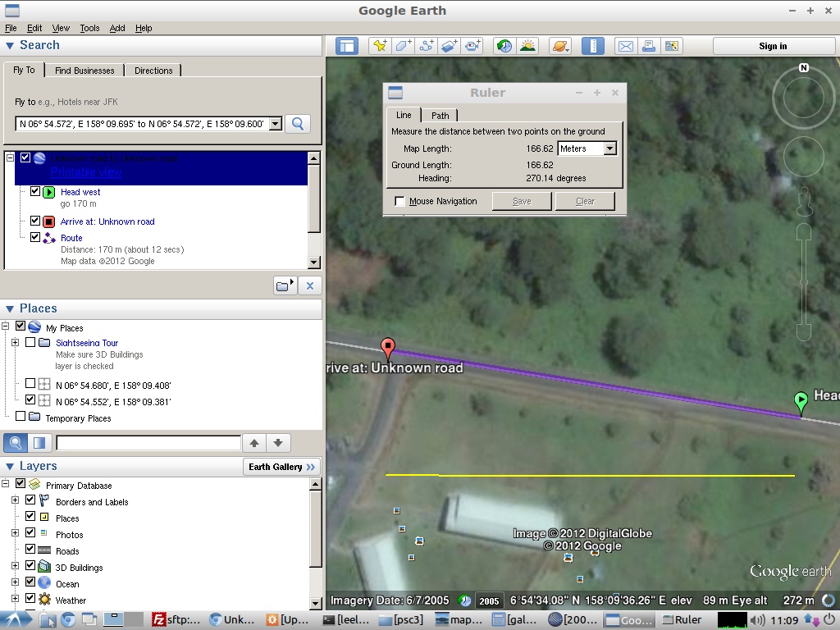The height and width of the screenshot is (630, 840).
Task: Switch between Earth, Sky and planets
Action: point(559,46)
